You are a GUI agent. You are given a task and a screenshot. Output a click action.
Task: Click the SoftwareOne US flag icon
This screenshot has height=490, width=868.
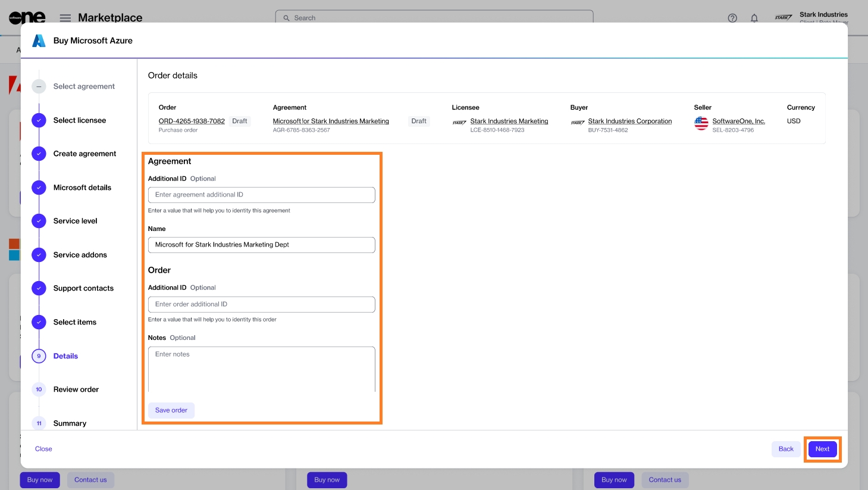[x=701, y=123]
